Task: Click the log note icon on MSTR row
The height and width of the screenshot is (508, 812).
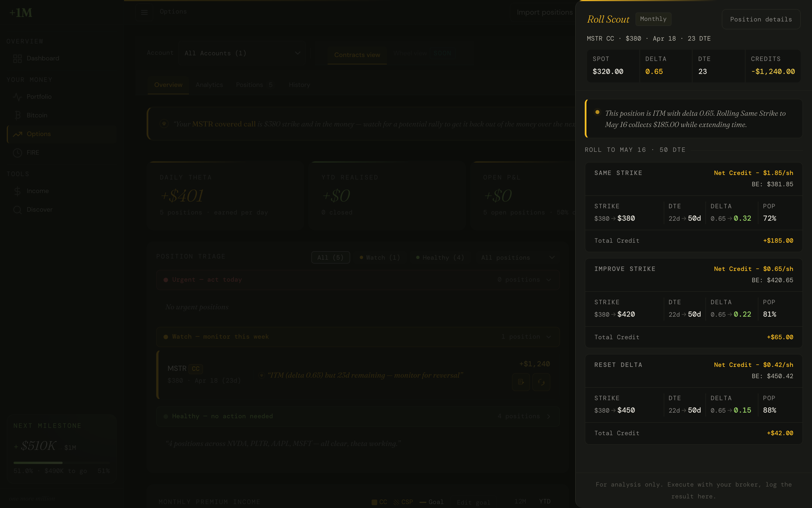Action: click(x=521, y=382)
